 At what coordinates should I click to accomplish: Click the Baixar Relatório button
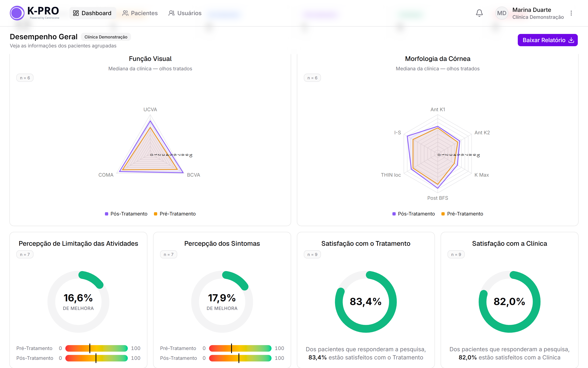click(547, 40)
